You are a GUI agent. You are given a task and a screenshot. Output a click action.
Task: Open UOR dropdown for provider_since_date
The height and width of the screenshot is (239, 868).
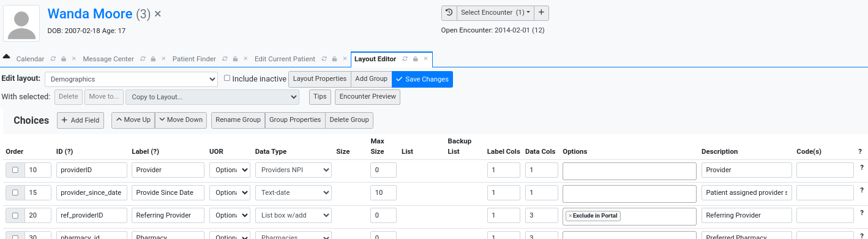pos(230,193)
